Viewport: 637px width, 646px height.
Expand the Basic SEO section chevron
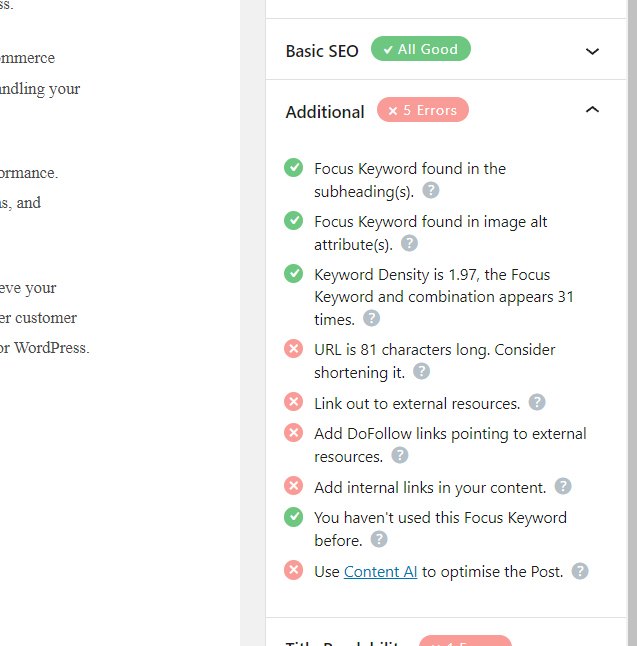point(593,51)
